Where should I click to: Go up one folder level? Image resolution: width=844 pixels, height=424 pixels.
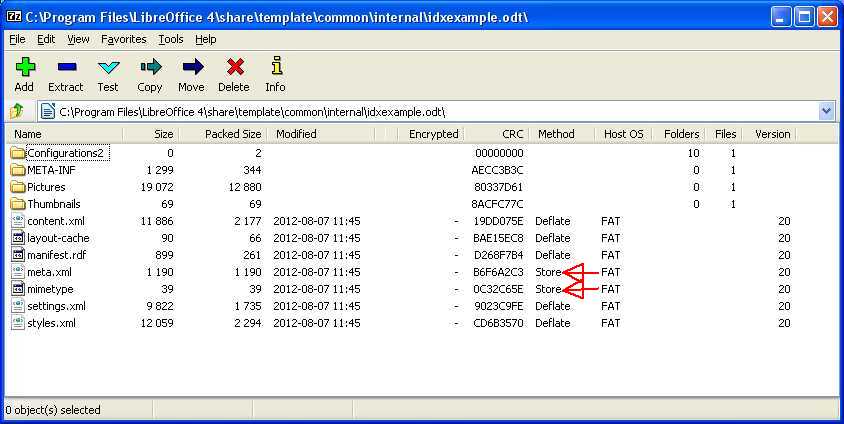click(17, 112)
